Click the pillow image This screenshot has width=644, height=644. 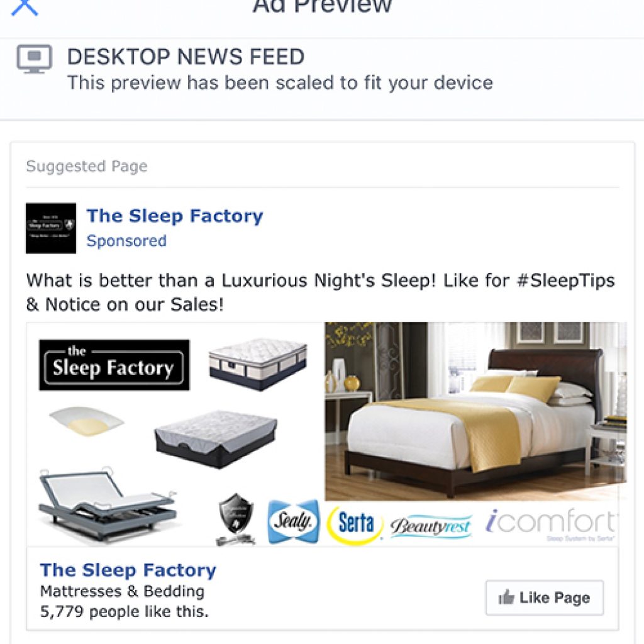[87, 421]
